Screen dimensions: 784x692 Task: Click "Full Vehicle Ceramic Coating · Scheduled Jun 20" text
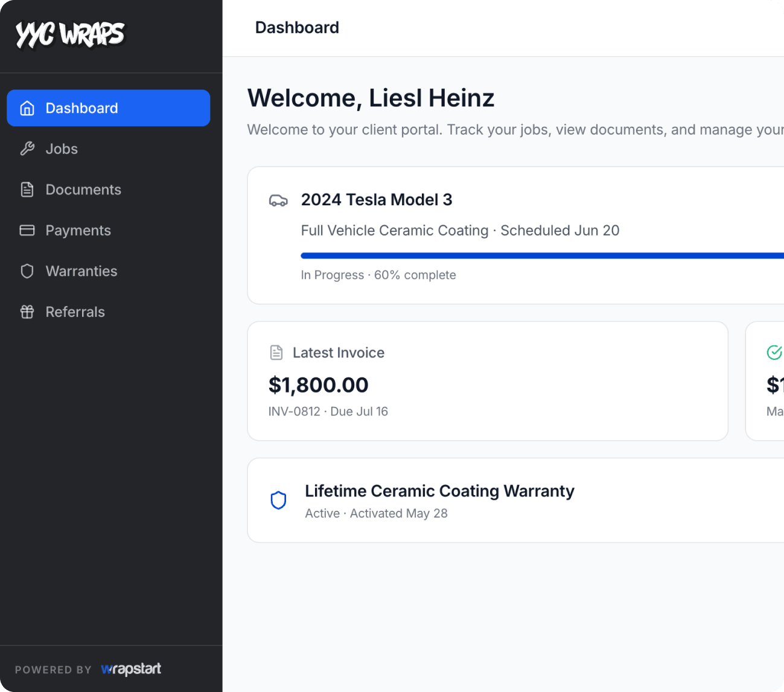coord(460,231)
